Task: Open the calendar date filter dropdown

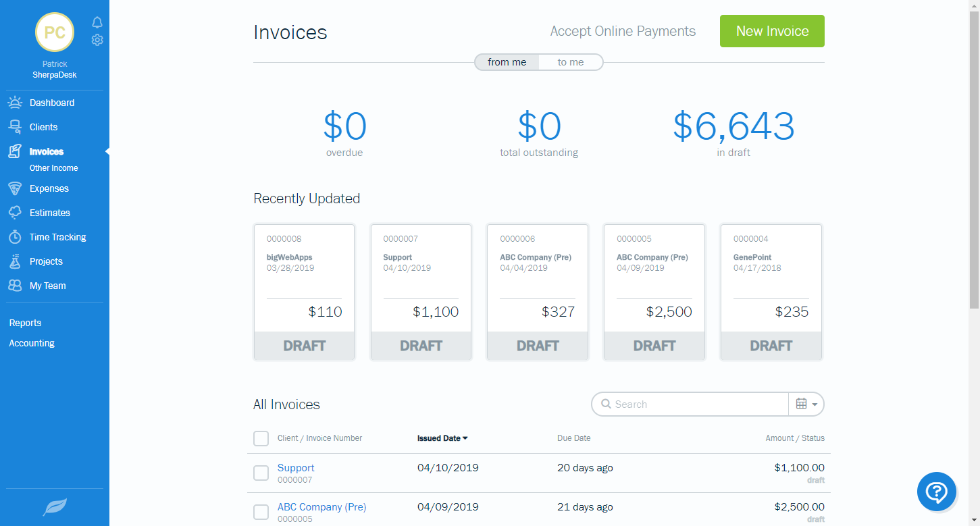Action: [806, 404]
